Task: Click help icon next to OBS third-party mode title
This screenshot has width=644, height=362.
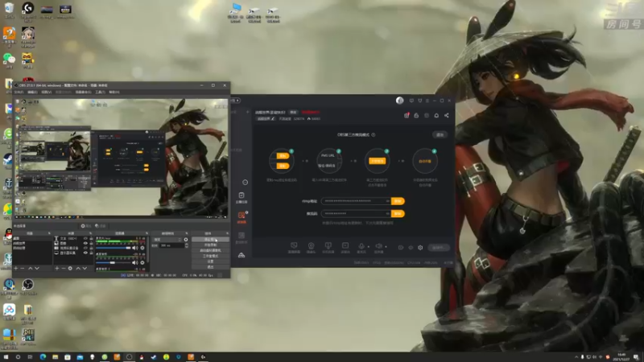Action: point(374,134)
